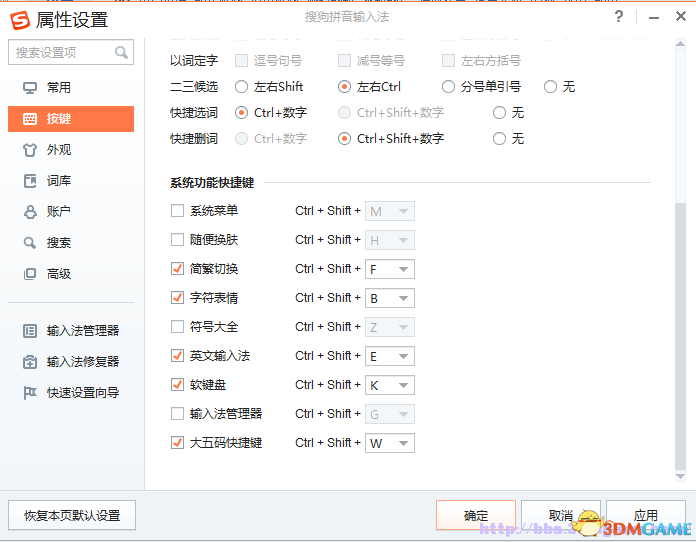
Task: Enable the 随便换肤 shortcut checkbox
Action: [178, 240]
